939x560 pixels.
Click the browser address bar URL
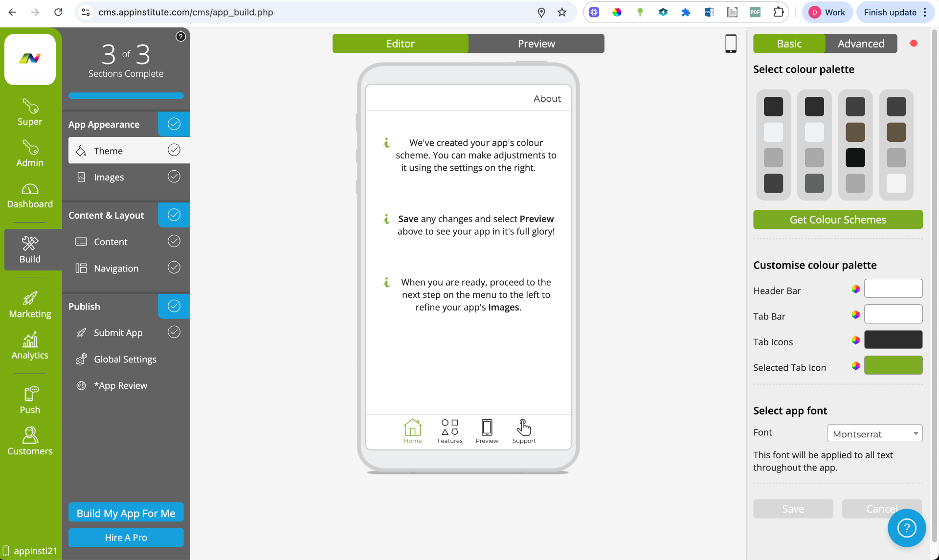tap(185, 12)
